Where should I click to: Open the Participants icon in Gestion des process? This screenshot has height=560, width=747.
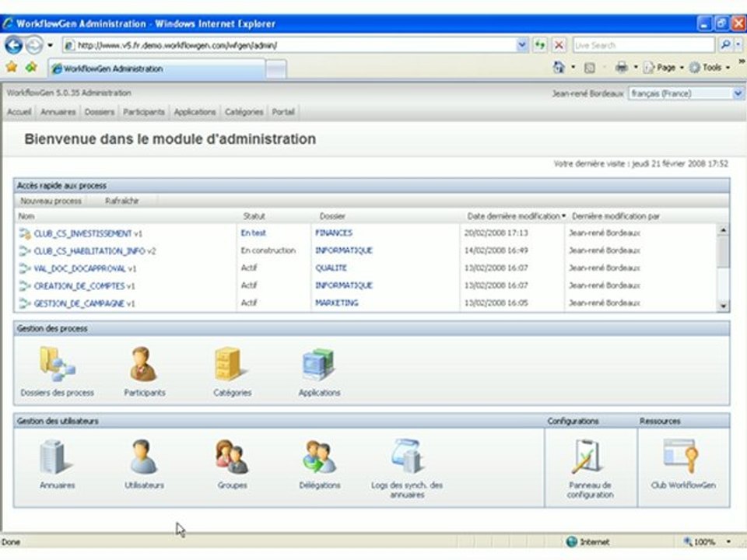(143, 365)
